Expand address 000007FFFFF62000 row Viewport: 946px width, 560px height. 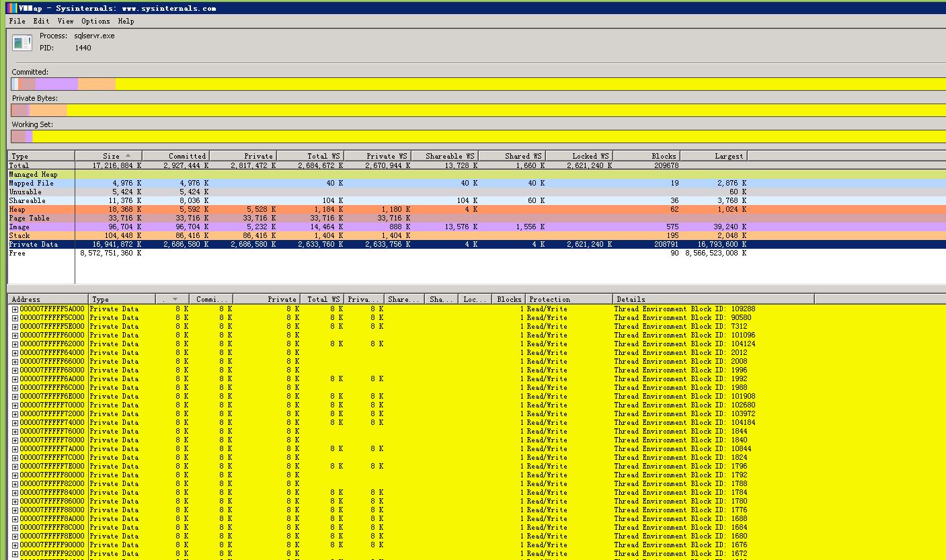(15, 344)
